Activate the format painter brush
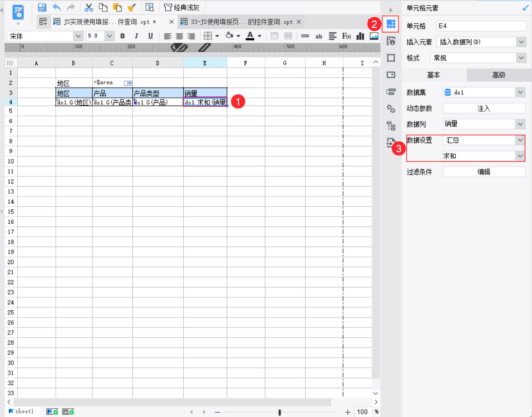The image size is (532, 417). click(x=132, y=7)
